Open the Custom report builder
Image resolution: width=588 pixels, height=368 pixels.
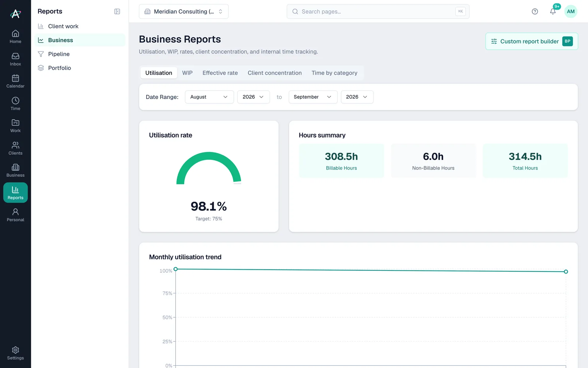point(532,41)
